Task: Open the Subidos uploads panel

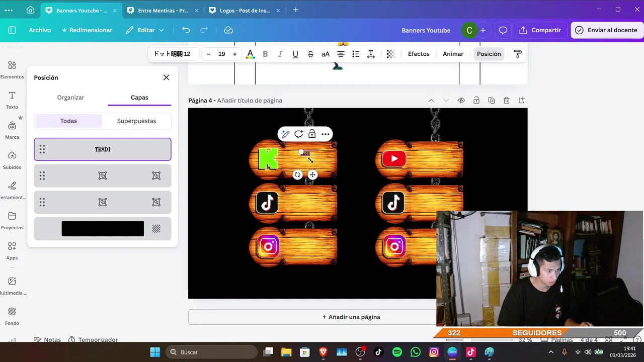Action: click(12, 160)
